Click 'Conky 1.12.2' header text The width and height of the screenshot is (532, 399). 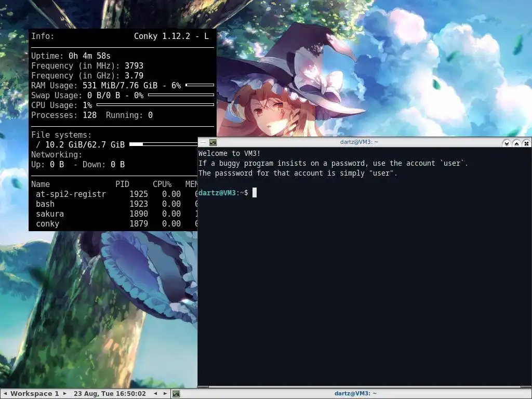click(x=162, y=36)
